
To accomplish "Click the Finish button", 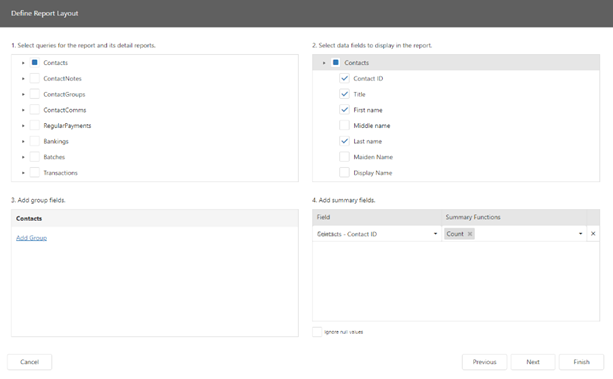I will pos(581,362).
